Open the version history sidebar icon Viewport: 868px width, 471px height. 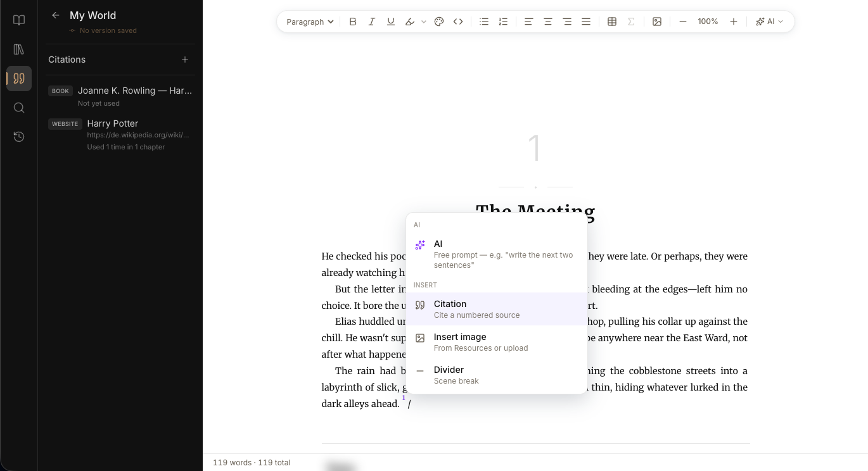pos(19,137)
